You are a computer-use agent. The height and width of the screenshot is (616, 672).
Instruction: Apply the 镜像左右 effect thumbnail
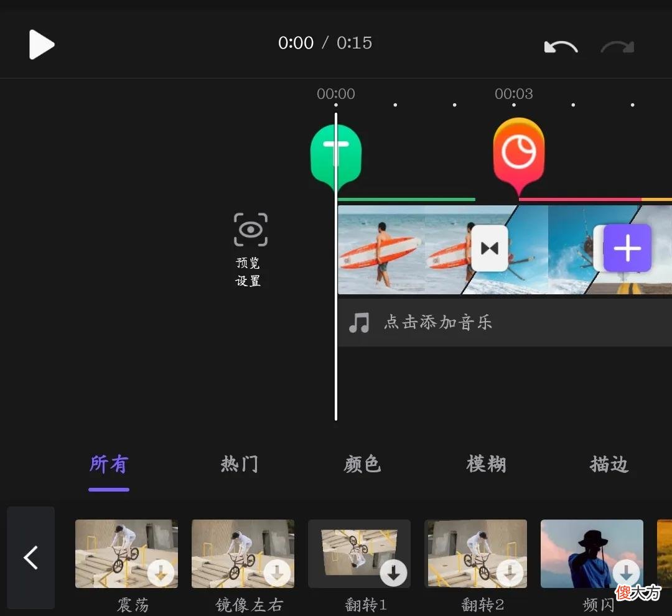(243, 553)
